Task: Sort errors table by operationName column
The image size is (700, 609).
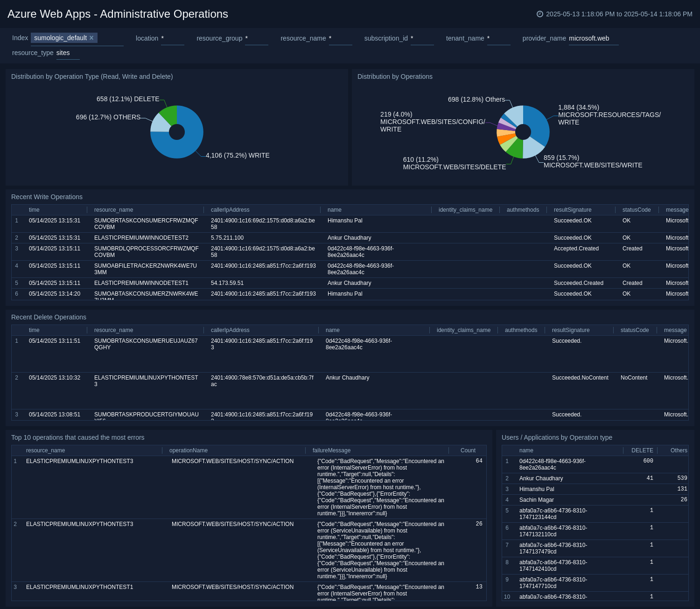Action: click(x=189, y=450)
